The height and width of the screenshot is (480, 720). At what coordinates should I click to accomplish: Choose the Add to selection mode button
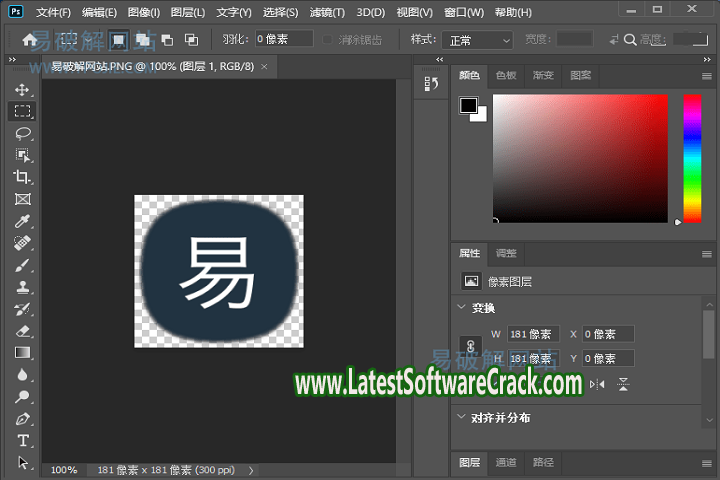tap(142, 40)
